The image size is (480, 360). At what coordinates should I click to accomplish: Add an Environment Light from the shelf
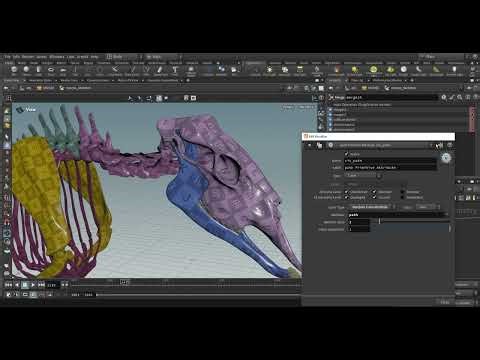click(373, 70)
